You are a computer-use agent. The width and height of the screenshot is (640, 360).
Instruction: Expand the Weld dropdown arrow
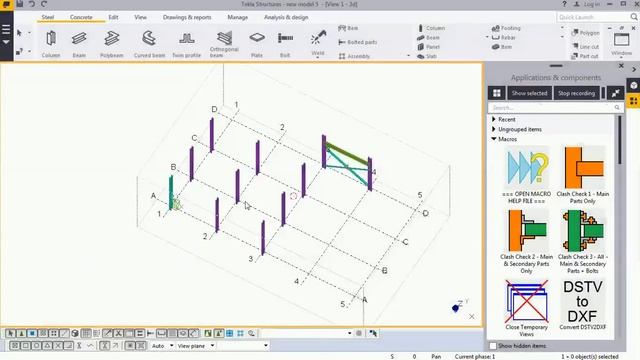[318, 58]
